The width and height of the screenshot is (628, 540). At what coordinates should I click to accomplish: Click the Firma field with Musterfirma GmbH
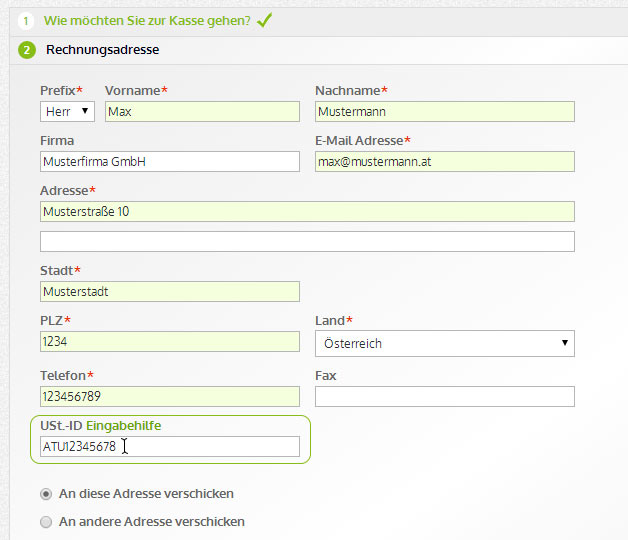[x=169, y=161]
